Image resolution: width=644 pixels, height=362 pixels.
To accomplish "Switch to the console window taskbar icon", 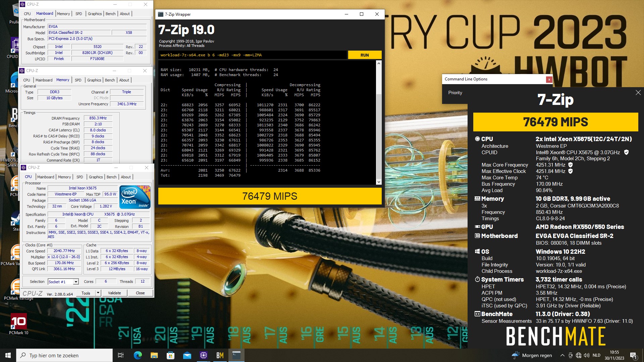I will click(236, 355).
